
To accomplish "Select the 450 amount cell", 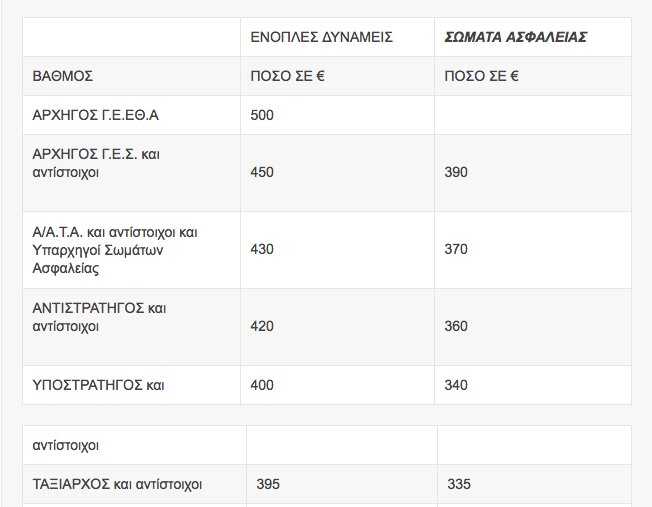I will [x=262, y=173].
